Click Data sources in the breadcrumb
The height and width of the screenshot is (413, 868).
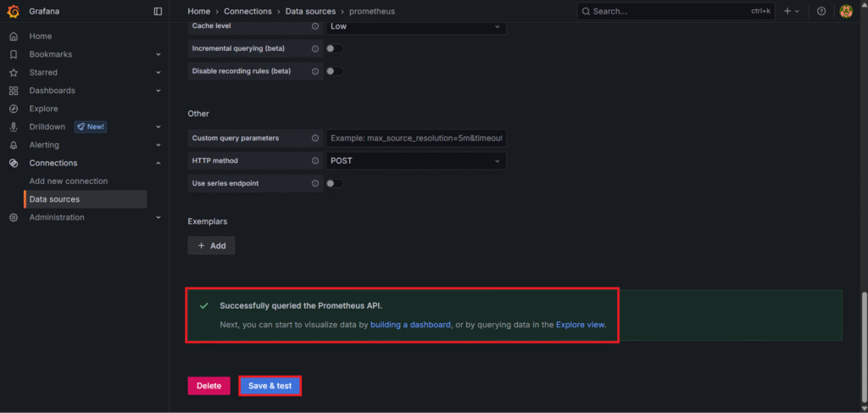point(310,11)
